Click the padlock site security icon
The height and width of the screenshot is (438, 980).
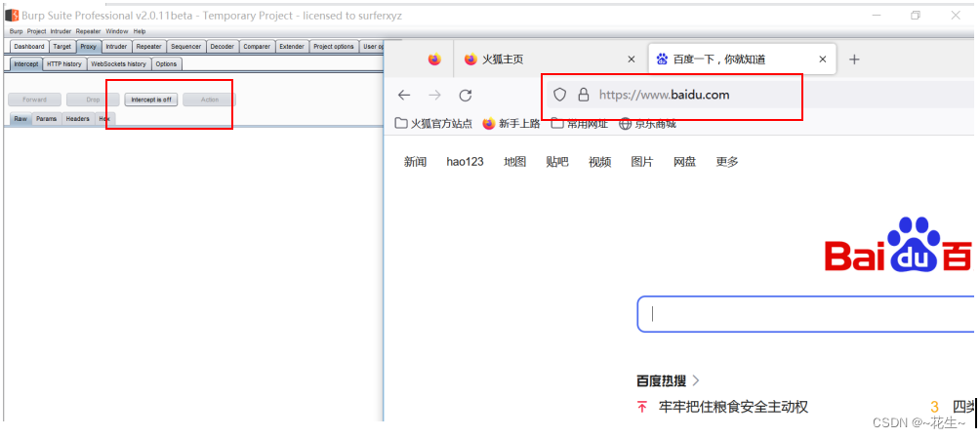[583, 95]
